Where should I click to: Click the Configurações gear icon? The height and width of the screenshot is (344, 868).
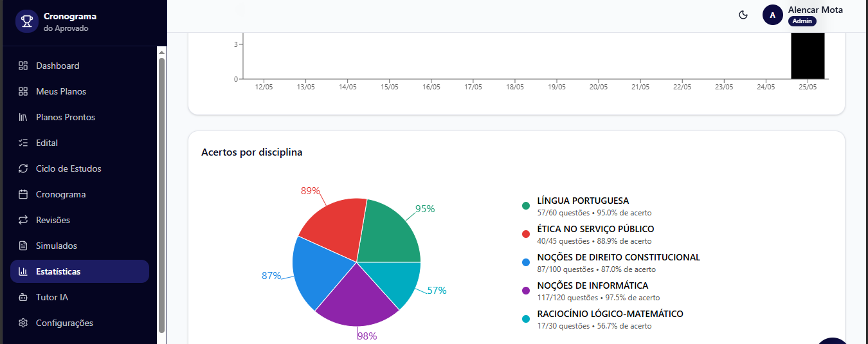point(23,323)
